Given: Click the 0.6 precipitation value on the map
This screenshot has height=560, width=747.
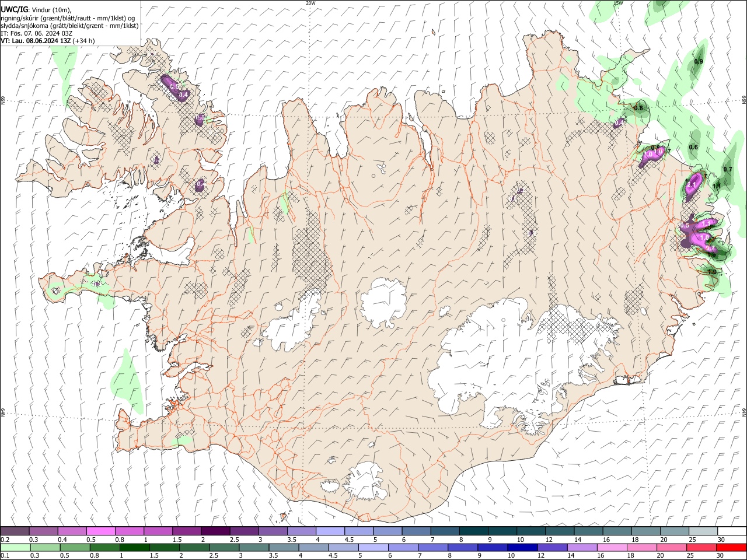Looking at the screenshot, I should [x=693, y=147].
